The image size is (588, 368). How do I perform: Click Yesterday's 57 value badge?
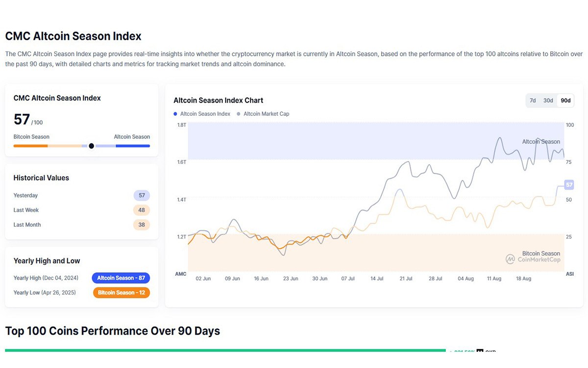142,195
